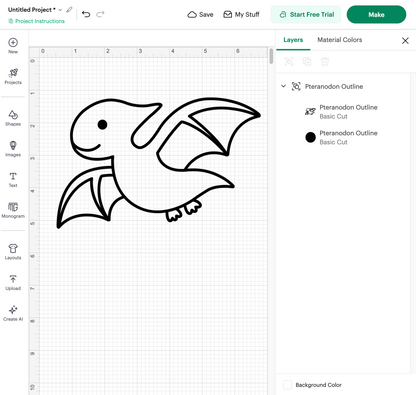Open the Shapes tool
Screen dimensions: 416x395
[13, 118]
